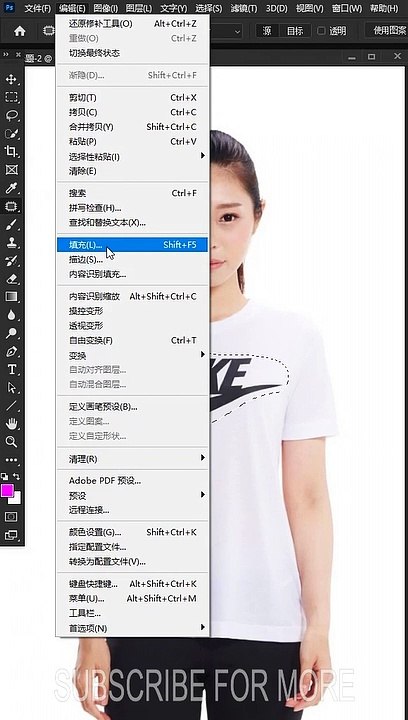Select the Blur tool
The height and width of the screenshot is (720, 408).
coord(11,315)
